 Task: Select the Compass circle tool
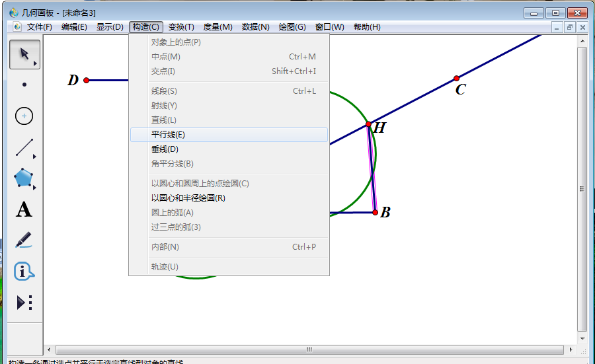[x=24, y=116]
